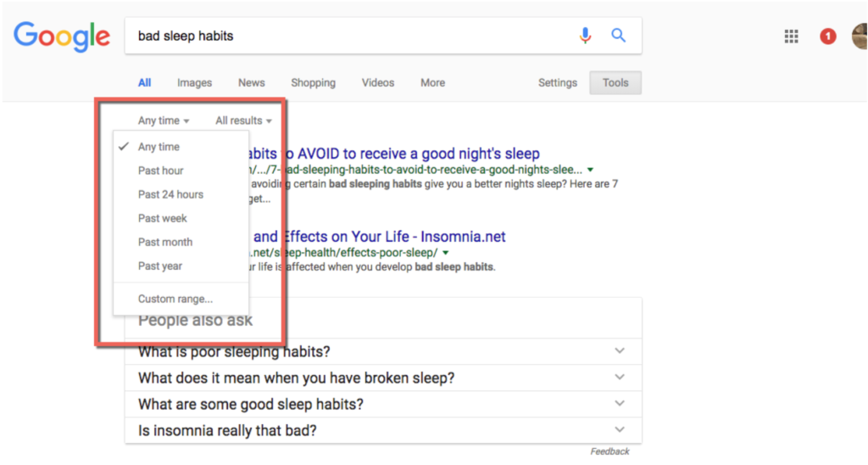The image size is (868, 465).
Task: Select Past week in the dropdown
Action: click(x=162, y=218)
